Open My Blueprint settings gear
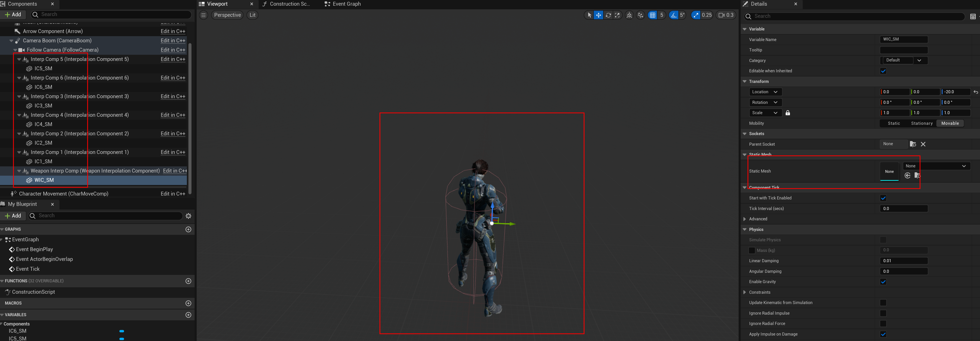980x341 pixels. 188,216
